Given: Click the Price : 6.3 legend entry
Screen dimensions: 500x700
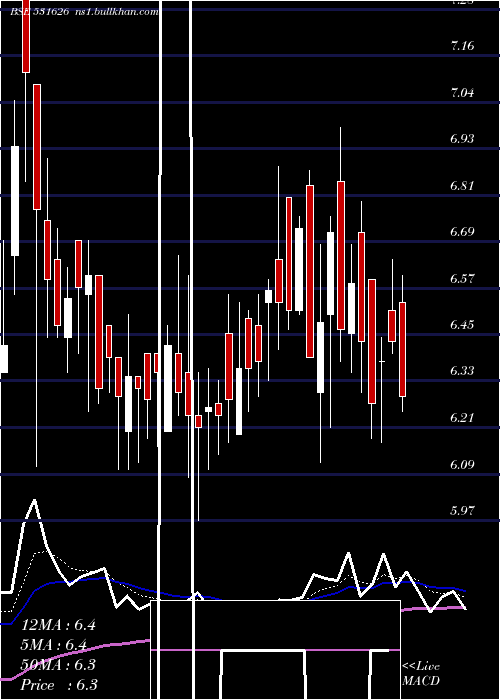Looking at the screenshot, I should pyautogui.click(x=59, y=685).
